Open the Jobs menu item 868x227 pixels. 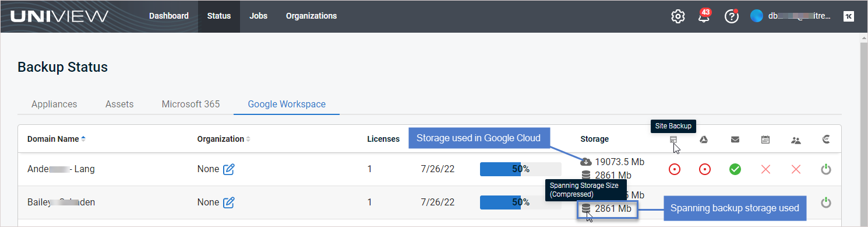tap(258, 16)
